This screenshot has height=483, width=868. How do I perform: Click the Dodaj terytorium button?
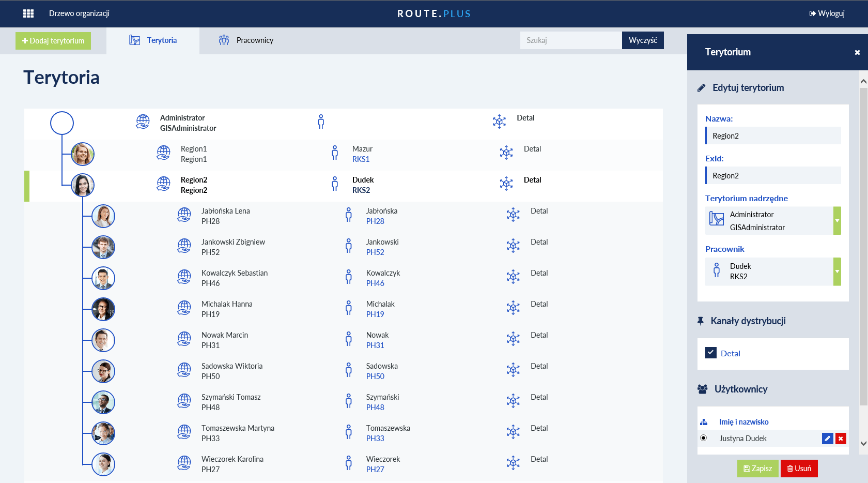(53, 41)
